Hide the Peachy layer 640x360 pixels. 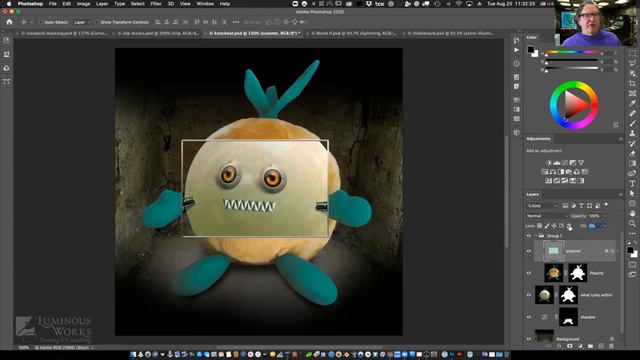529,273
